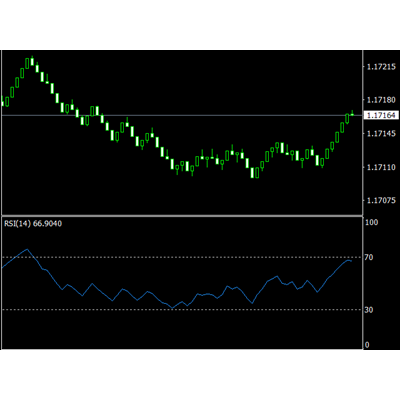Click the 1.17110 price scale value
This screenshot has height=400, width=400.
tap(381, 167)
